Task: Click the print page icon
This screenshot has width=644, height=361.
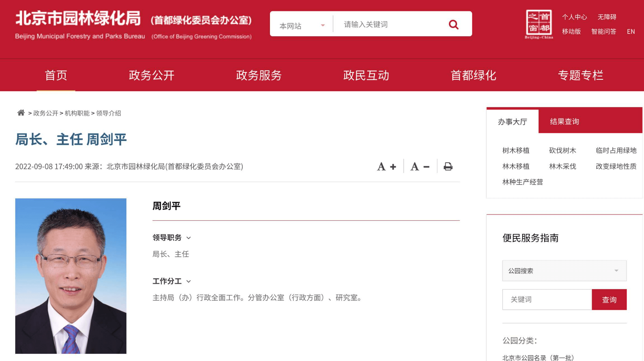Action: click(448, 167)
